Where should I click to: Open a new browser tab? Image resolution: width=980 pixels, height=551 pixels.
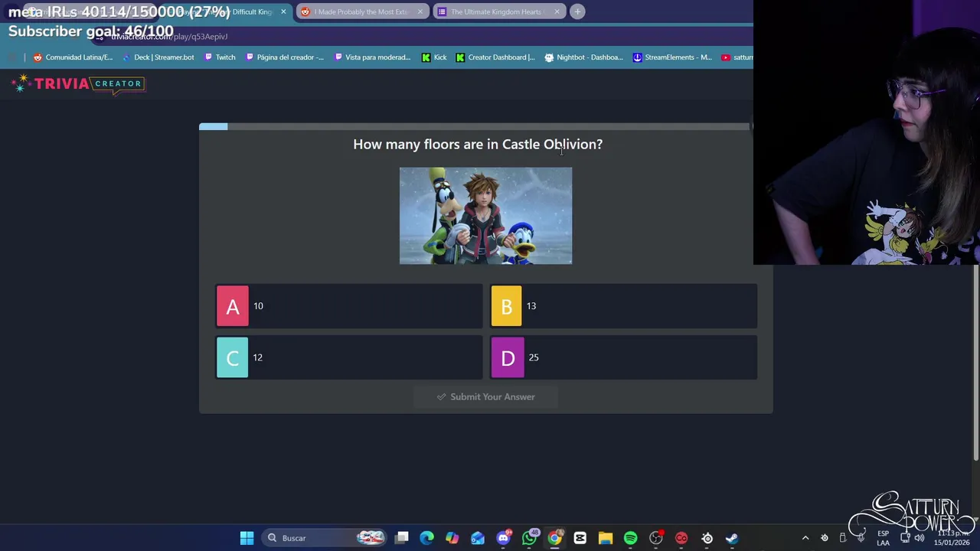tap(577, 11)
